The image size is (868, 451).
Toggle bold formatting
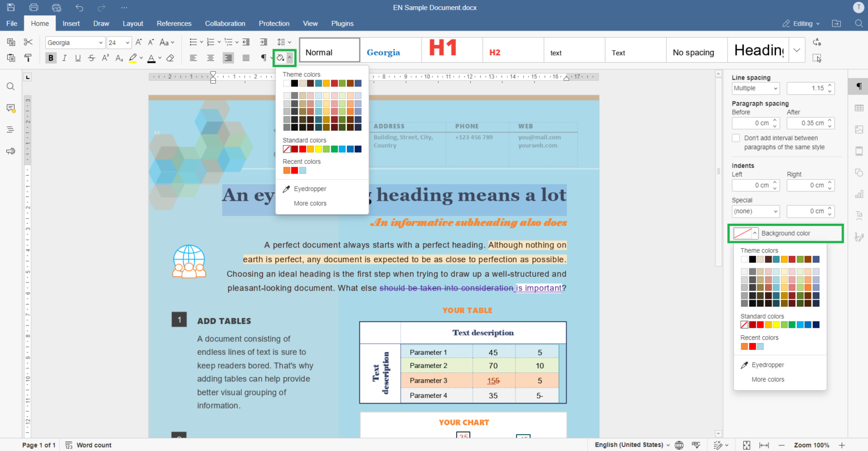click(51, 57)
